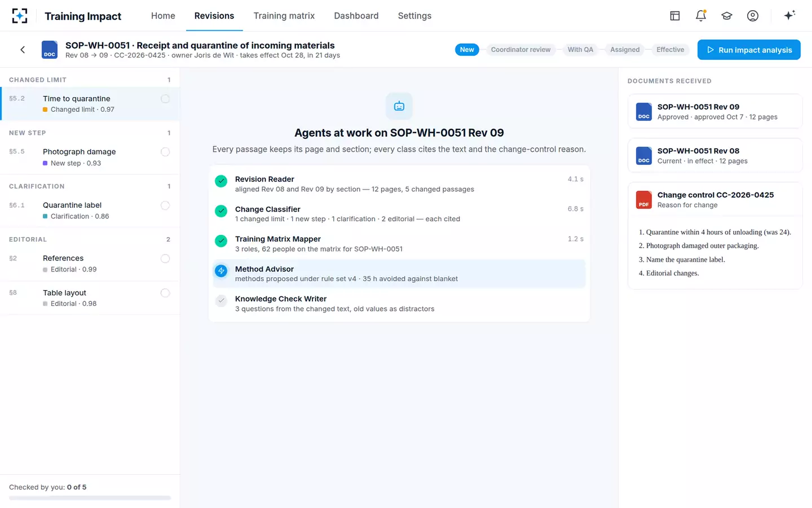The image size is (812, 508).
Task: Click the PDF icon of Change control CC-2026-0425
Action: [x=644, y=199]
